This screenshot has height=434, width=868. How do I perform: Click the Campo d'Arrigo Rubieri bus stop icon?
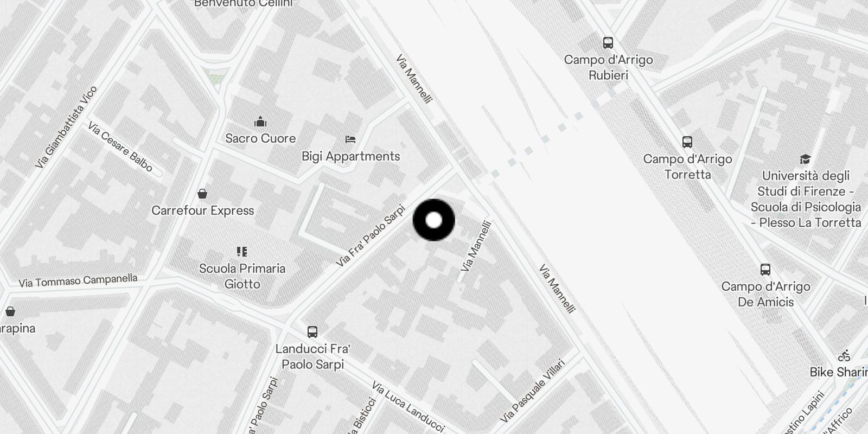point(608,43)
